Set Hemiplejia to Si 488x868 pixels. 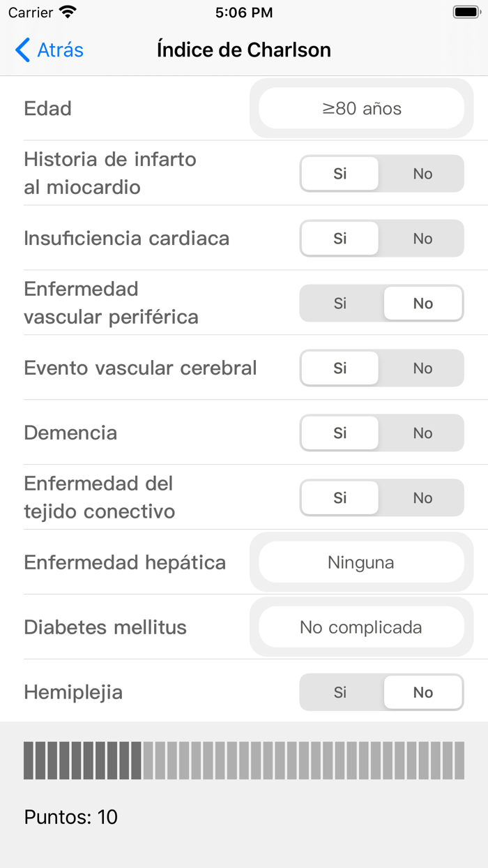pyautogui.click(x=340, y=693)
